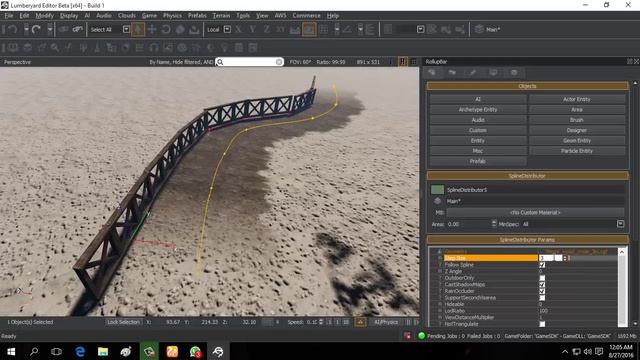Open the File menu
Viewport: 640px width, 360px height.
9,16
